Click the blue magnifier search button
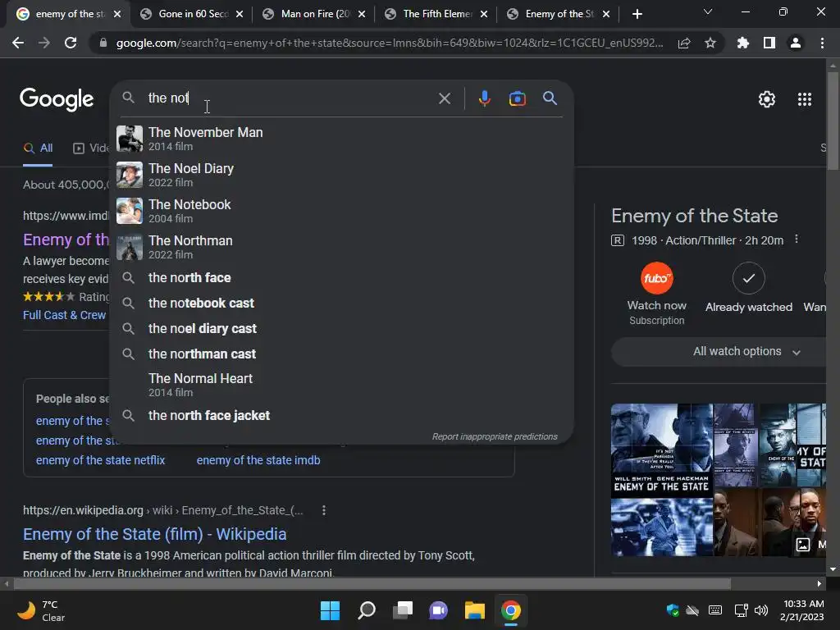 click(550, 98)
